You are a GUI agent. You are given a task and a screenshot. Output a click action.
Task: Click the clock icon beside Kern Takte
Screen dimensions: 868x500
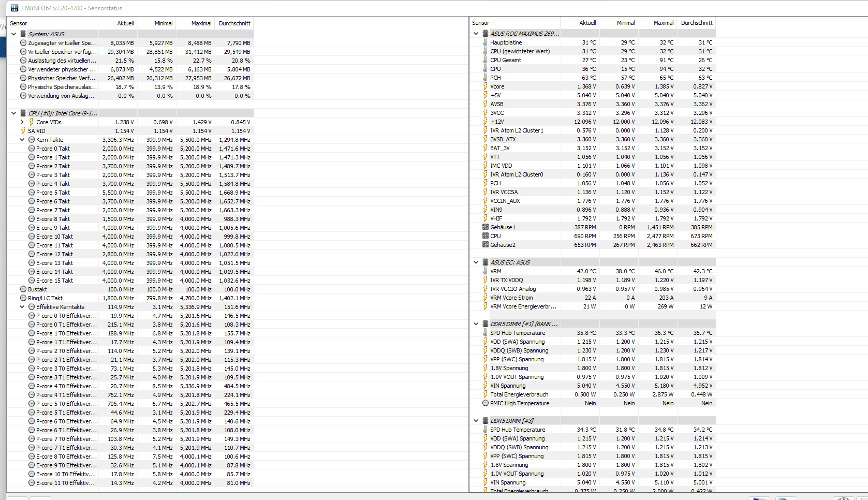pos(32,140)
